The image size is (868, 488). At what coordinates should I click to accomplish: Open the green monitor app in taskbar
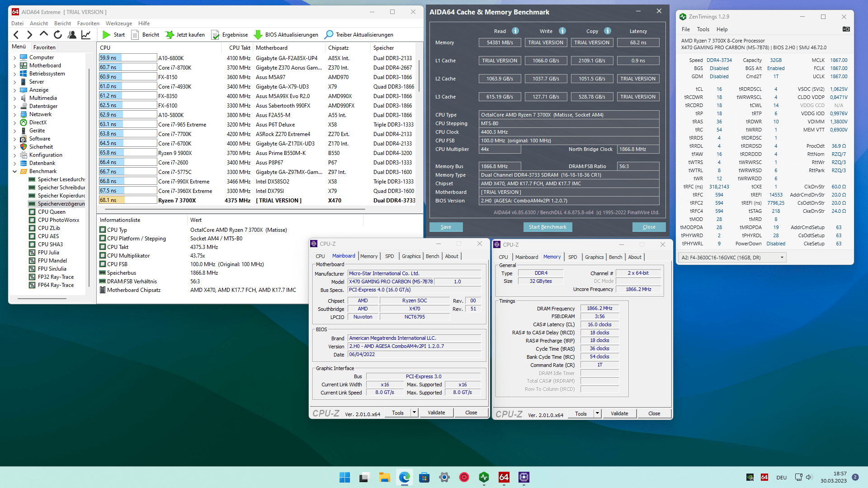tap(484, 477)
